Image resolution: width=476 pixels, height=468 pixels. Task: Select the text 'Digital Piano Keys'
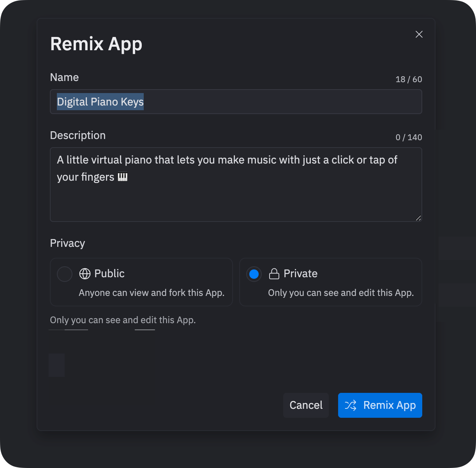[x=100, y=102]
